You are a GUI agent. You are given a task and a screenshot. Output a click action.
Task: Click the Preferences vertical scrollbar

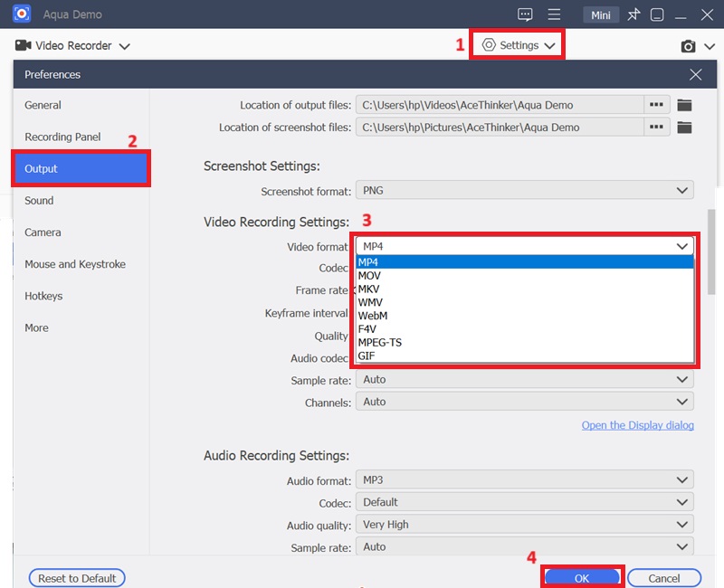pos(711,251)
